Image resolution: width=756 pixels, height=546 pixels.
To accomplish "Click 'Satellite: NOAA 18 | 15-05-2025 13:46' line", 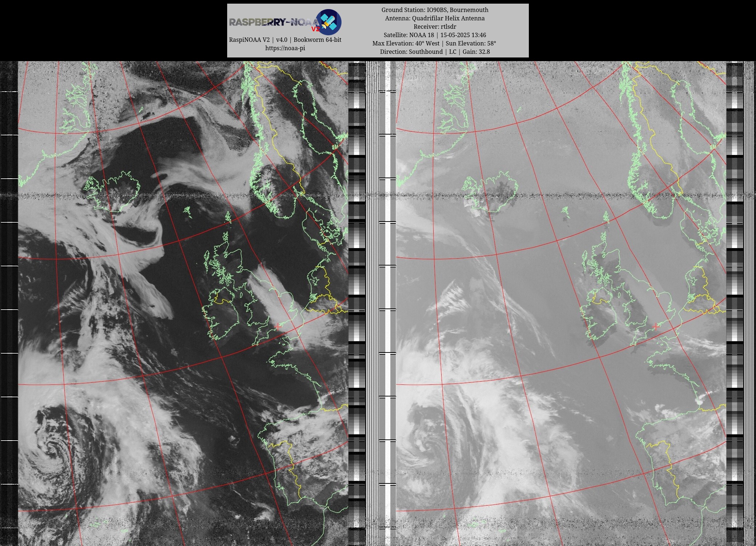I will click(x=435, y=35).
